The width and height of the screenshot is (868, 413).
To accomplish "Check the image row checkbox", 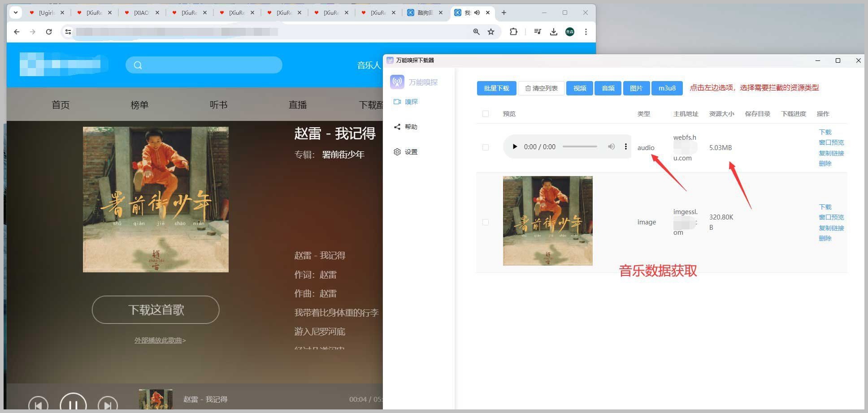I will (x=486, y=222).
